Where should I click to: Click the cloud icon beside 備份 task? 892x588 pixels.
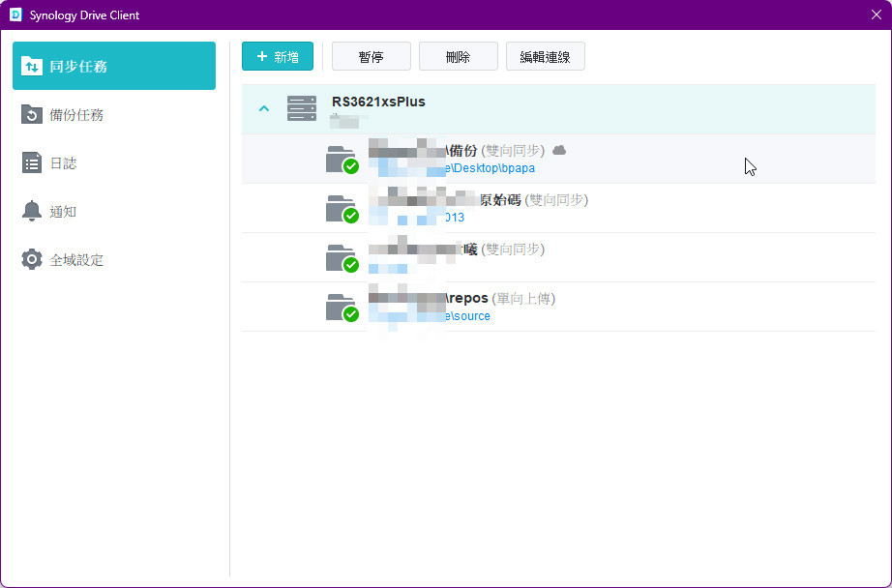pyautogui.click(x=559, y=150)
